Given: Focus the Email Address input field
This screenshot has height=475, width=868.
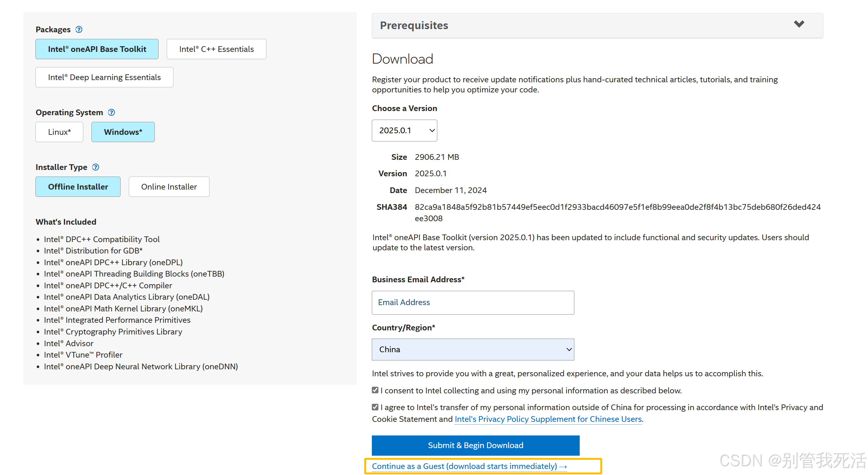Looking at the screenshot, I should pyautogui.click(x=473, y=303).
